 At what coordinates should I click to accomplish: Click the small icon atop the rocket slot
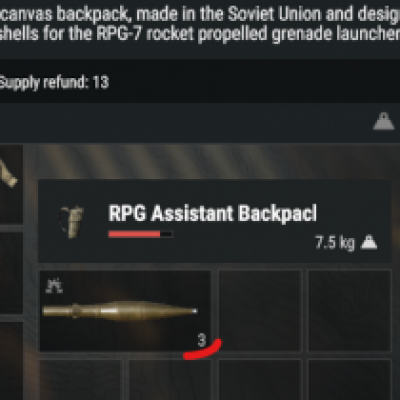pyautogui.click(x=54, y=286)
